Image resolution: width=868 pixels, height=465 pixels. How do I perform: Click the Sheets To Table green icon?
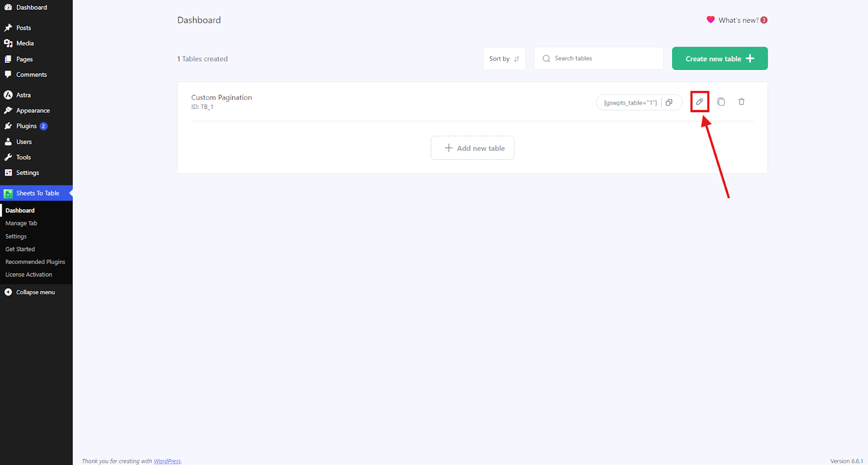coord(8,193)
